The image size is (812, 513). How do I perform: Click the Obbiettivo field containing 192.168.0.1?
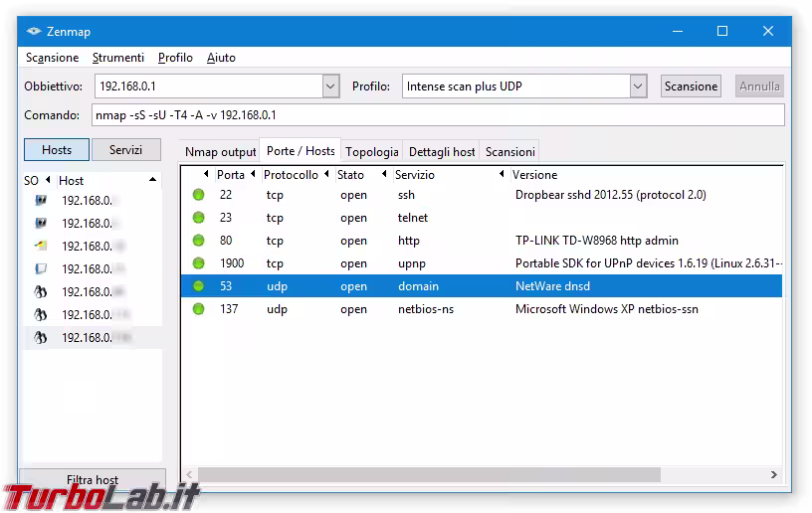pos(209,86)
